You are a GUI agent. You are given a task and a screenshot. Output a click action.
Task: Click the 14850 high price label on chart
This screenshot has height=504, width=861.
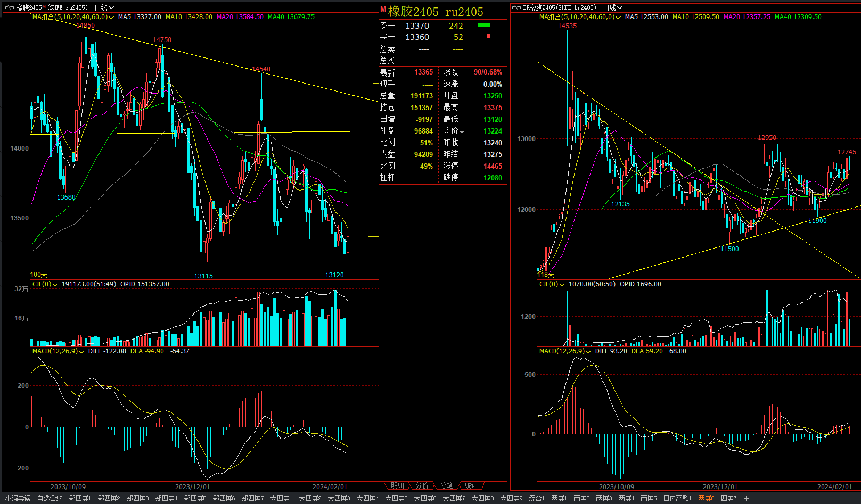click(85, 26)
